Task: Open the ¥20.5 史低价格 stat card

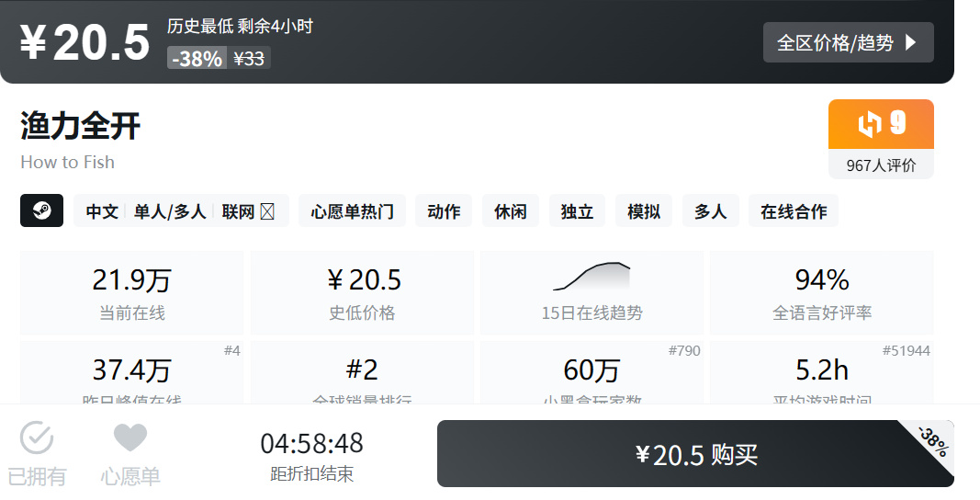Action: pyautogui.click(x=362, y=292)
